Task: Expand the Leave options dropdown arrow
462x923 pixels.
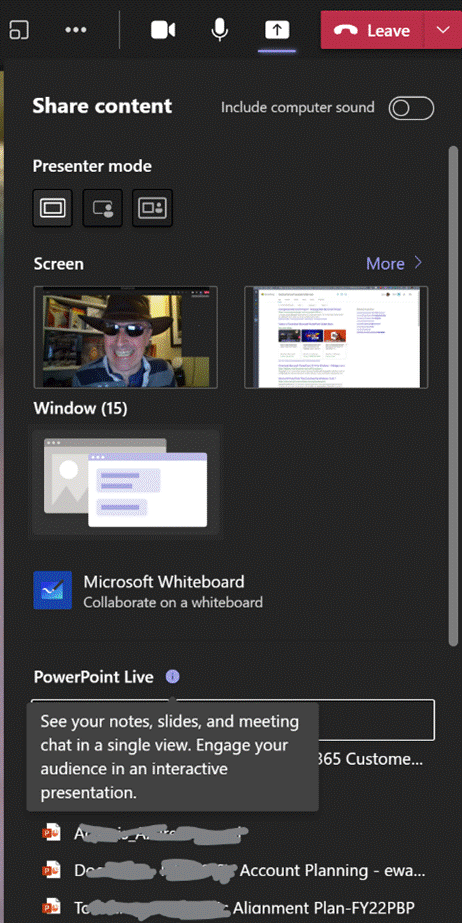Action: (x=443, y=30)
